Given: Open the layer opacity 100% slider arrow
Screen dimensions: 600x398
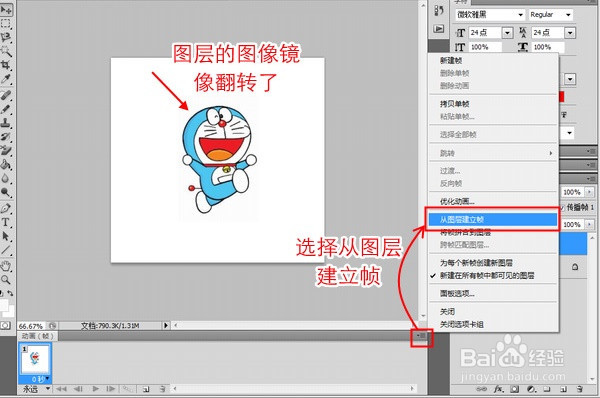Looking at the screenshot, I should tap(590, 192).
